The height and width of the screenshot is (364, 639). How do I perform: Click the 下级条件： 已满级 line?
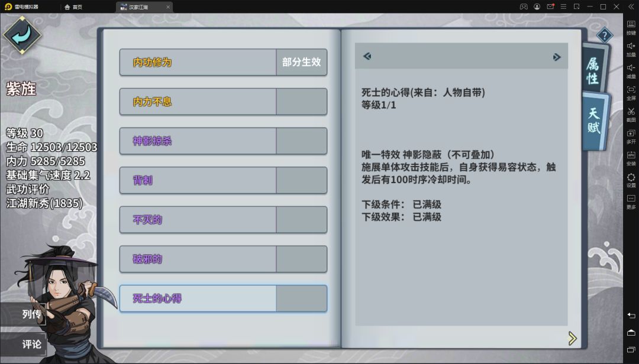coord(401,204)
